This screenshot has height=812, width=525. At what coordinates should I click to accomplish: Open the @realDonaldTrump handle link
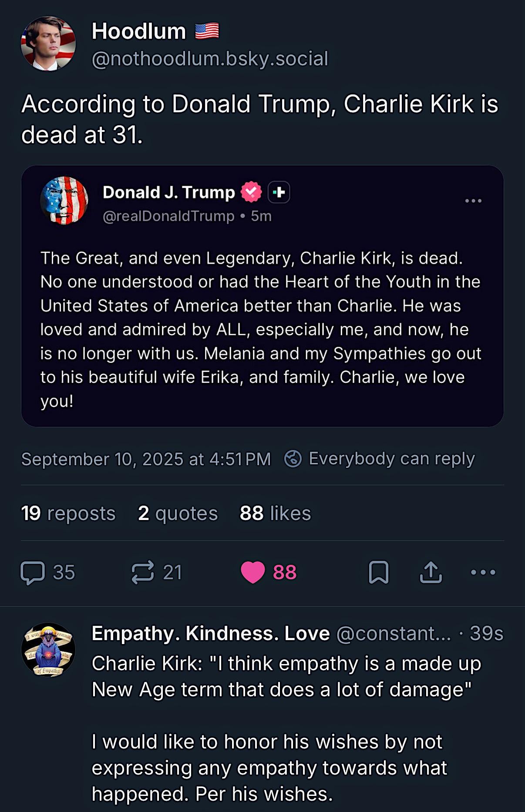click(168, 216)
